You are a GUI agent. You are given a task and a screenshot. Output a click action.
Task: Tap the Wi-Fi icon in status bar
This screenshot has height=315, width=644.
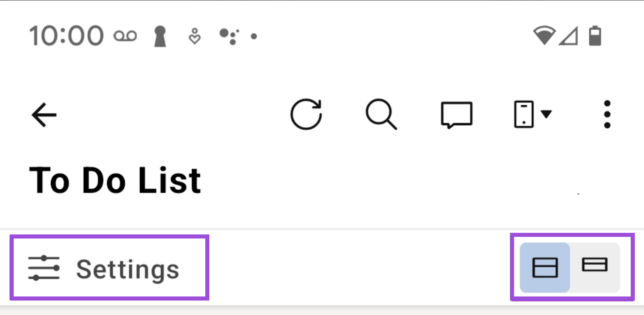(544, 35)
